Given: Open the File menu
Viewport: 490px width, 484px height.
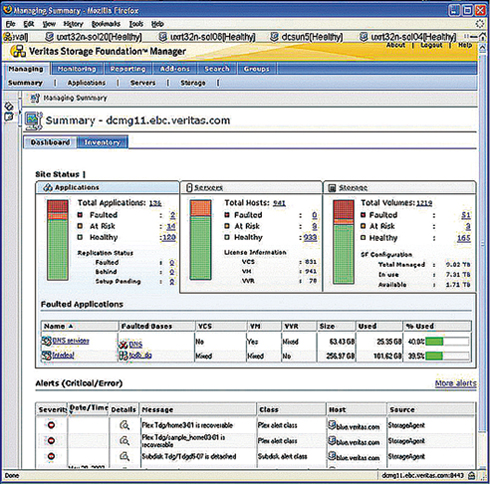Looking at the screenshot, I should point(11,24).
